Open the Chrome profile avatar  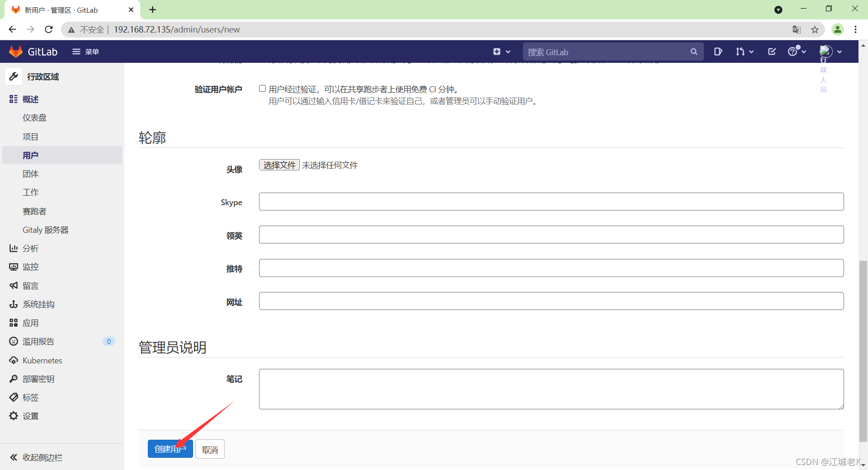click(x=838, y=29)
